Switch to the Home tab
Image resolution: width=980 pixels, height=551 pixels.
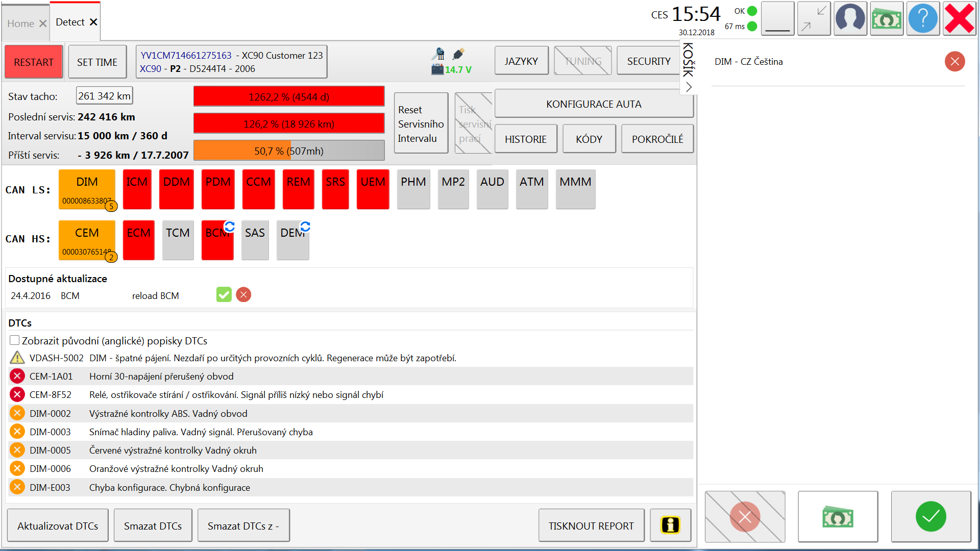(x=20, y=23)
